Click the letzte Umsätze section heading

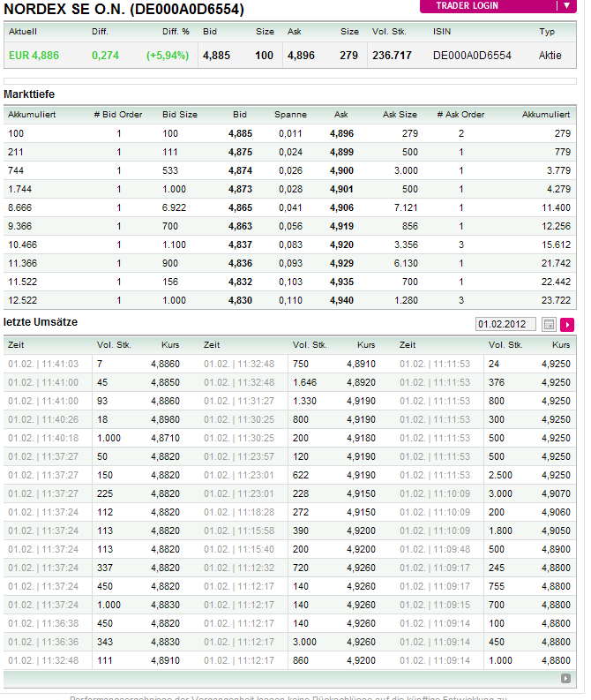pos(41,322)
